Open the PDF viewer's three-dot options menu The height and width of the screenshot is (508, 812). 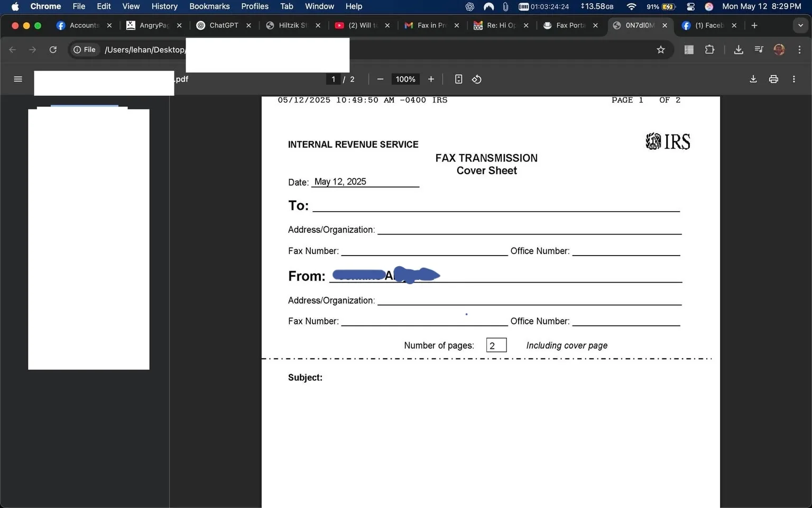[793, 79]
